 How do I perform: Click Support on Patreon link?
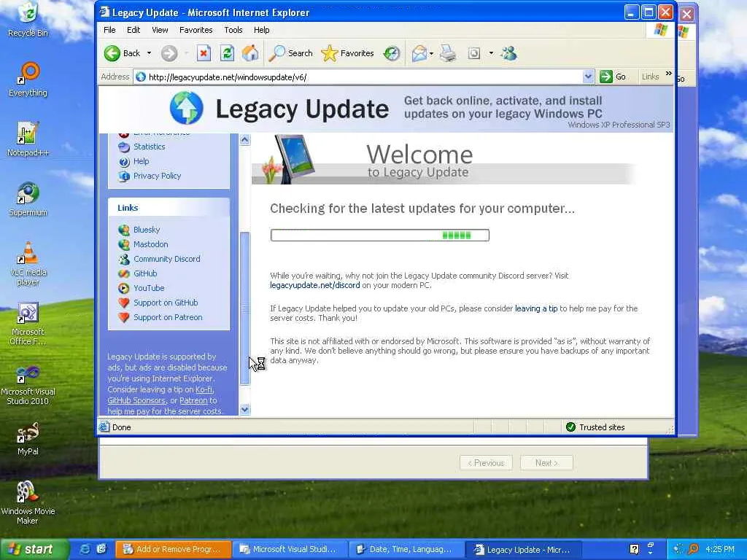click(x=168, y=317)
